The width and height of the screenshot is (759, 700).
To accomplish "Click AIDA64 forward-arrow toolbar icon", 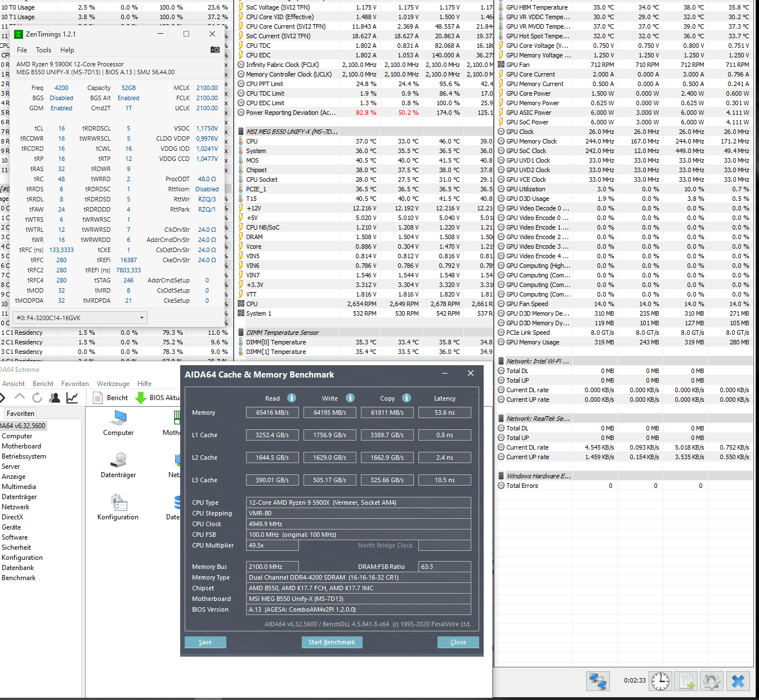I will point(3,397).
